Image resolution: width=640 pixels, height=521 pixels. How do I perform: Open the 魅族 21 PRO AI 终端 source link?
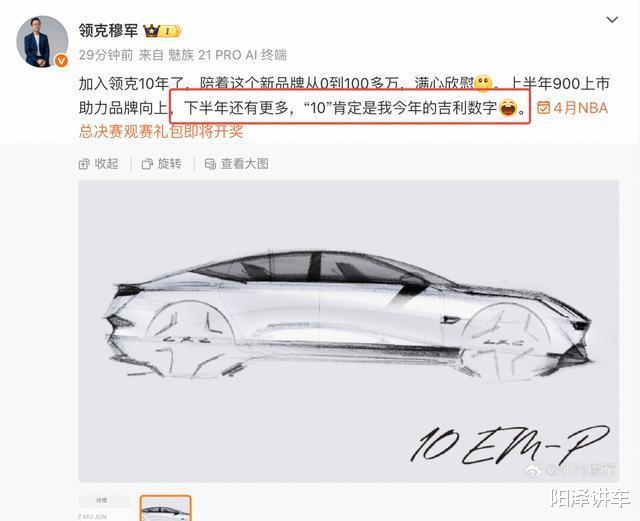pyautogui.click(x=227, y=55)
